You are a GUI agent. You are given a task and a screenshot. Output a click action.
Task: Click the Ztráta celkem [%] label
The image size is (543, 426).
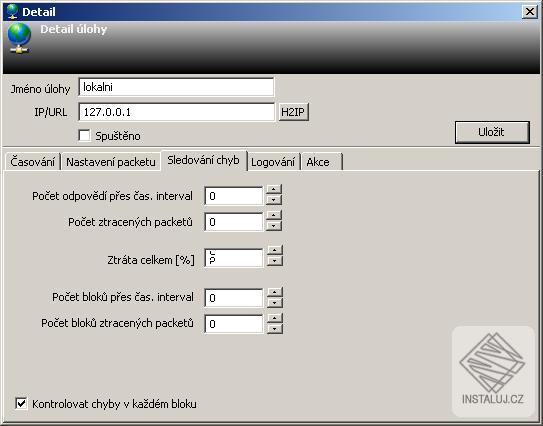tap(151, 260)
